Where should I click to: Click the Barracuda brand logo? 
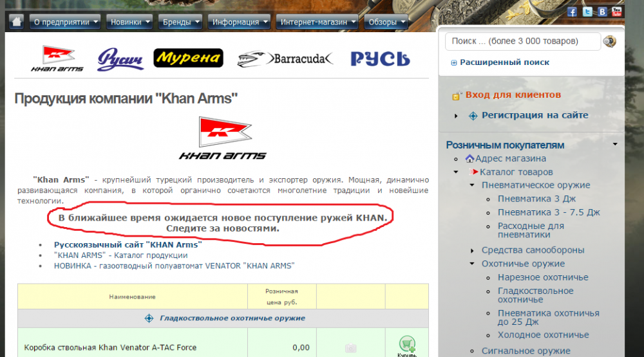click(x=285, y=59)
